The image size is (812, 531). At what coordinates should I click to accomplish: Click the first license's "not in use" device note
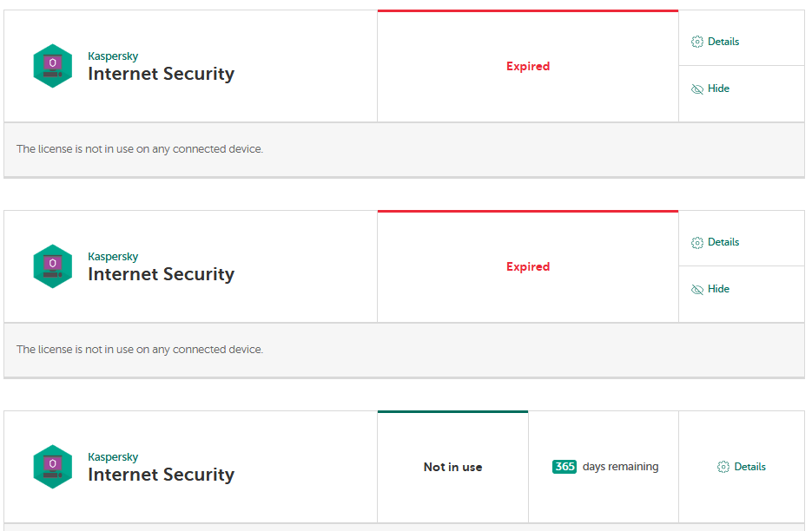pos(140,149)
